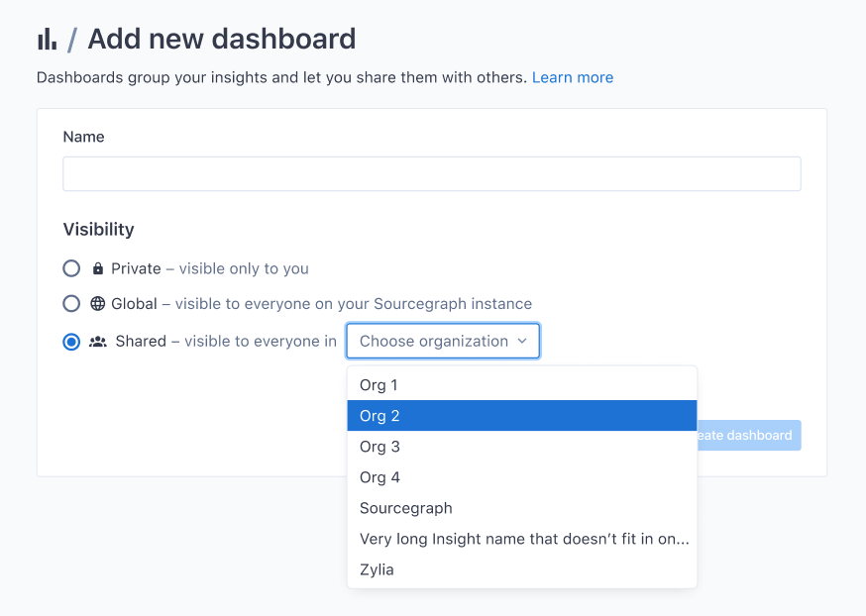This screenshot has height=616, width=866.
Task: Pick Org 4 in organization list
Action: point(522,477)
